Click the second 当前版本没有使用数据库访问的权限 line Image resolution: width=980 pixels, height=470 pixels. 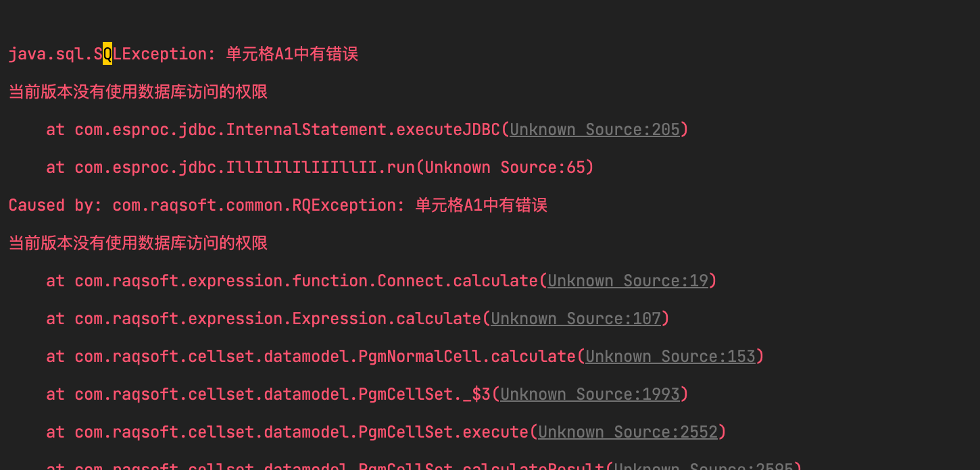(x=138, y=243)
